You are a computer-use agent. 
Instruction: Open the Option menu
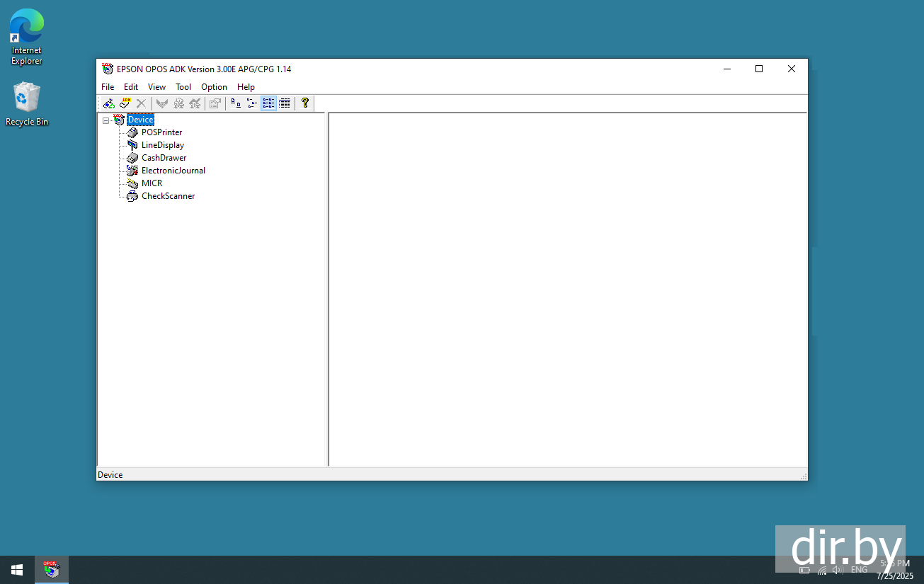coord(214,87)
